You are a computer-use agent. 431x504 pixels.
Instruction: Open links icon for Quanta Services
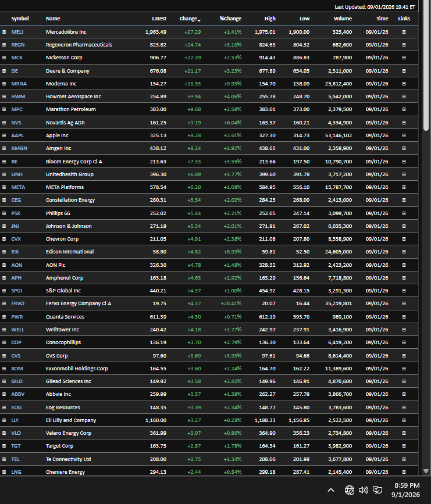[404, 317]
